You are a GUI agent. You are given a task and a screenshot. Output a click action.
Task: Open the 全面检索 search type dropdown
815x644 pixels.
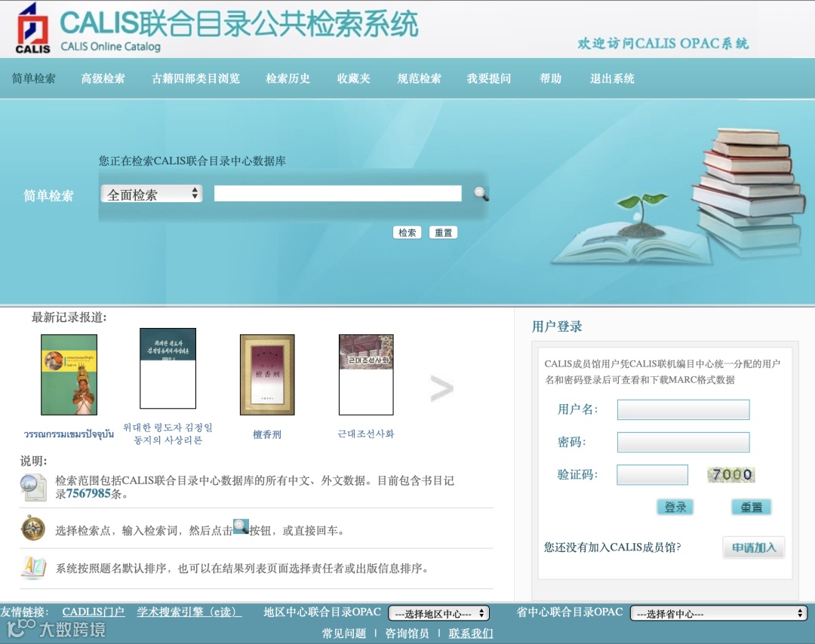pos(151,195)
